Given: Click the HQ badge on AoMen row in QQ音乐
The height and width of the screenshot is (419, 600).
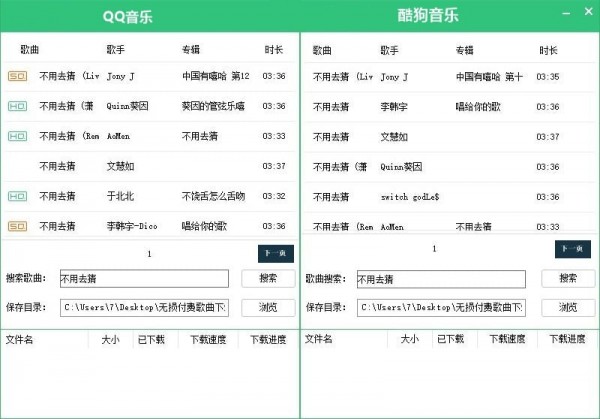Looking at the screenshot, I should (x=17, y=136).
